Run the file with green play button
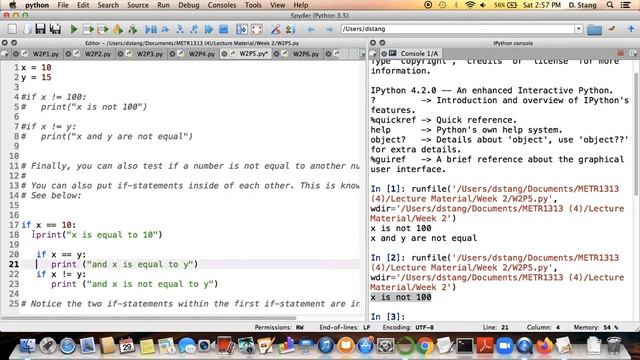The image size is (640, 360). 74,29
